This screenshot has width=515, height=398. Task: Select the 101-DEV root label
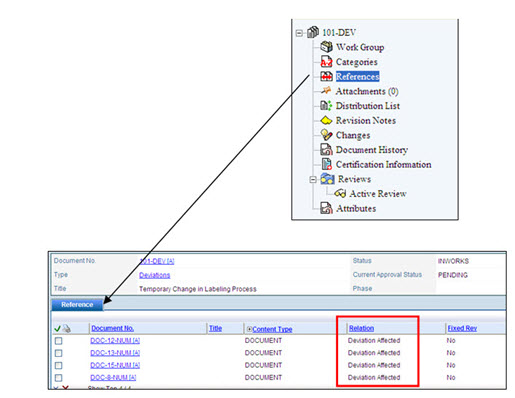click(339, 32)
